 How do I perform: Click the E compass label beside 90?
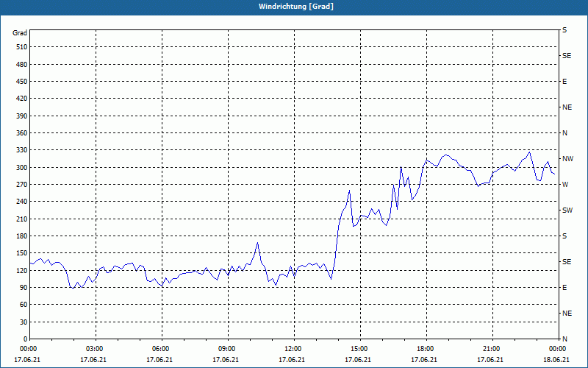(564, 288)
